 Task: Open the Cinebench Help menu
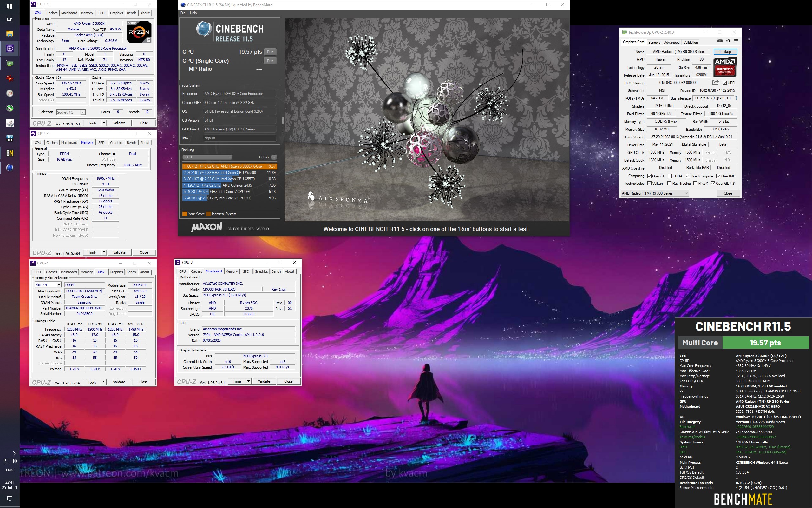coord(193,13)
